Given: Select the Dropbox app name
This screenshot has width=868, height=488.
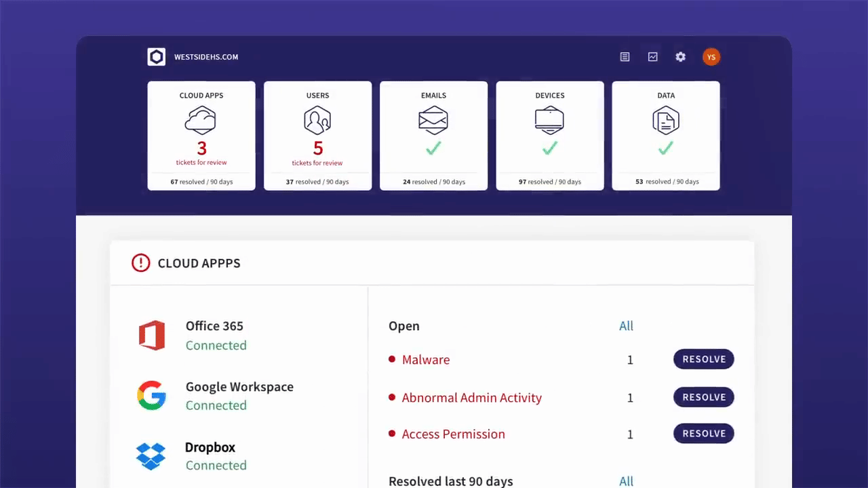Looking at the screenshot, I should 210,447.
